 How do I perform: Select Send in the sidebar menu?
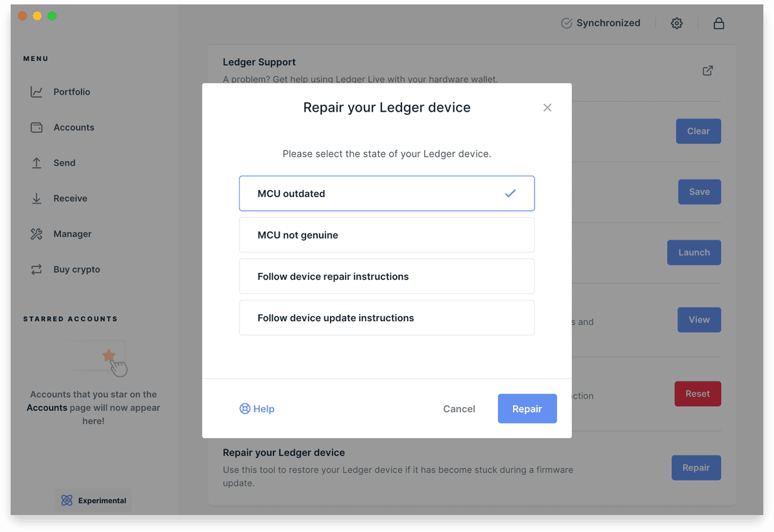65,162
